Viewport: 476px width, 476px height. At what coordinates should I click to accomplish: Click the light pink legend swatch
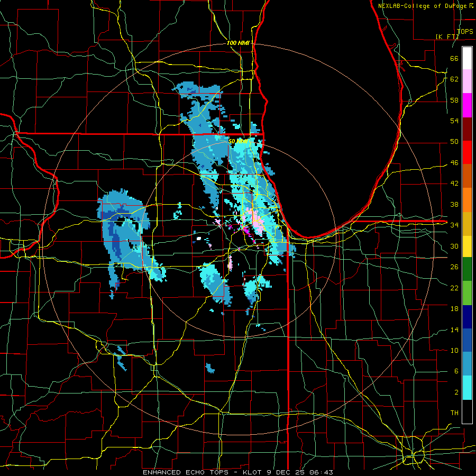467,81
